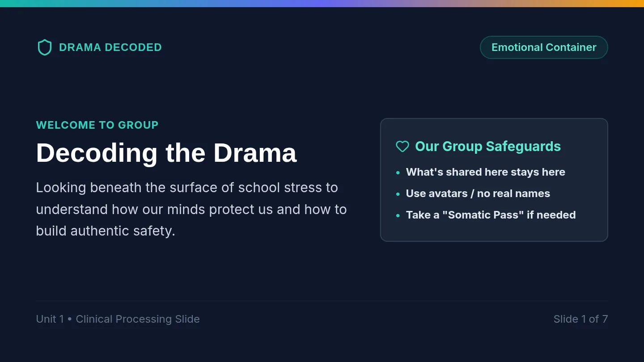Click the Emotional Container badge
Viewport: 644px width, 362px height.
(544, 47)
